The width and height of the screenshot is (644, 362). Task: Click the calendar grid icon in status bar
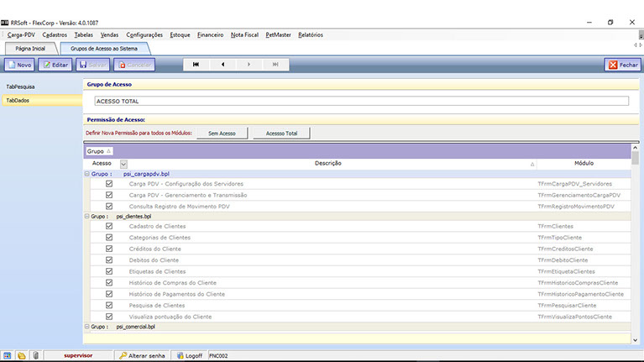pyautogui.click(x=8, y=355)
